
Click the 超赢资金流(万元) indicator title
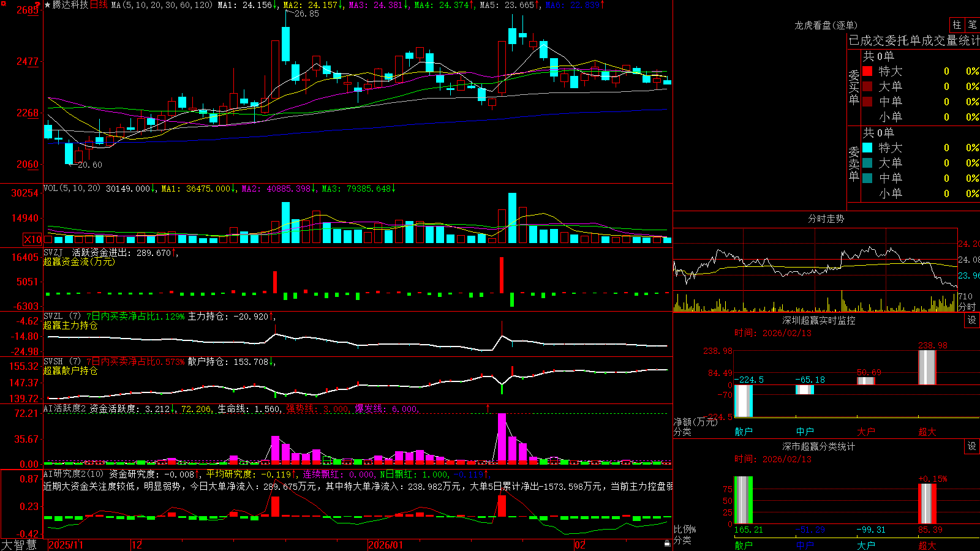79,261
